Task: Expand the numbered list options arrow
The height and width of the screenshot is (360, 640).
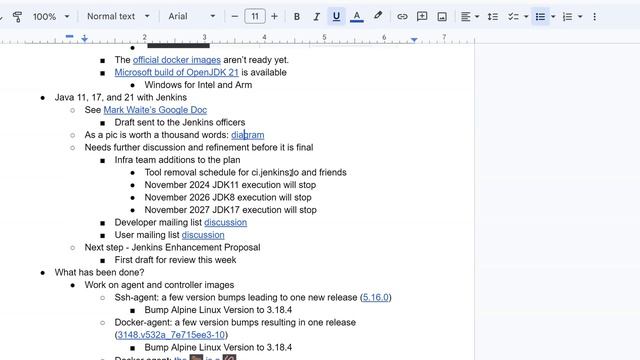Action: (580, 17)
